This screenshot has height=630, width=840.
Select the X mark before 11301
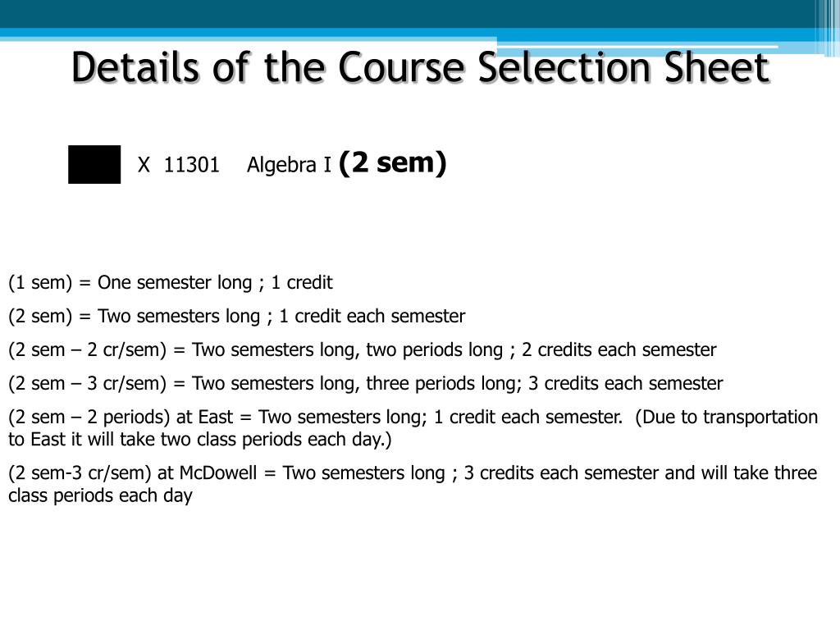pyautogui.click(x=144, y=165)
